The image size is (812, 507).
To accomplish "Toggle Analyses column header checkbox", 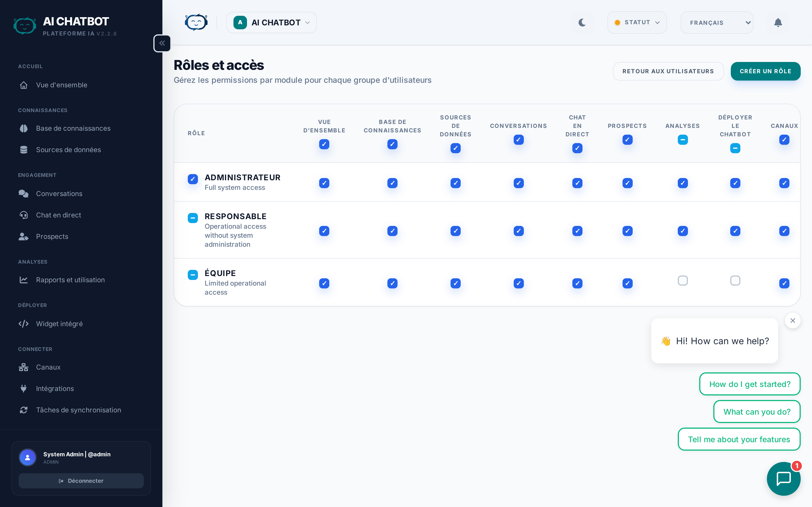I will pyautogui.click(x=683, y=139).
